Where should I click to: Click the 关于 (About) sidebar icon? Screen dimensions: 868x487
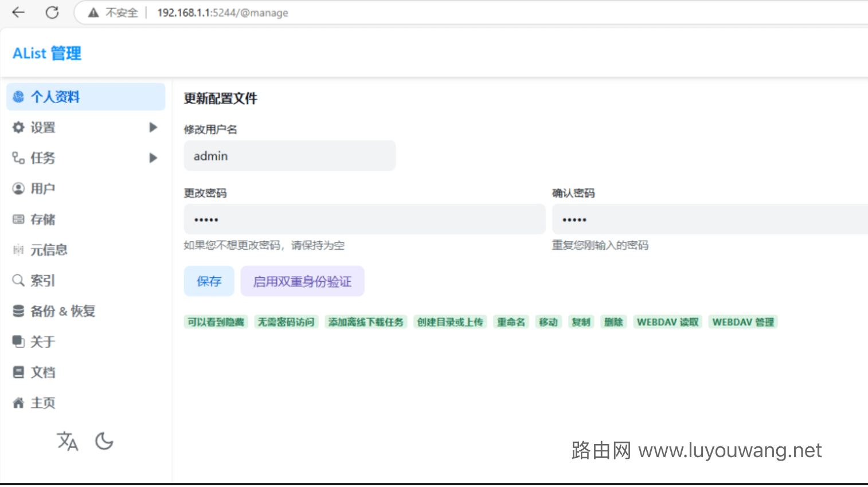18,341
